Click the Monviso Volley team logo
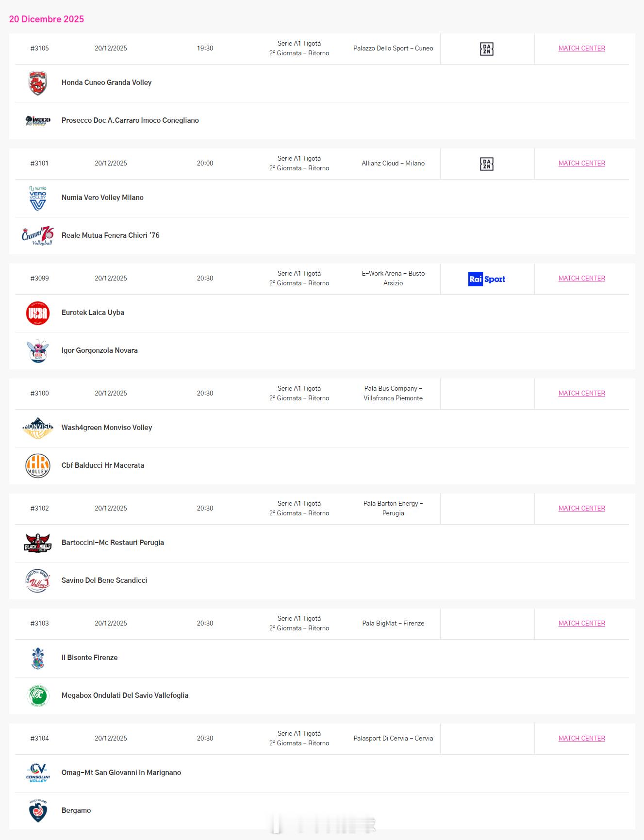This screenshot has height=840, width=644. tap(38, 428)
